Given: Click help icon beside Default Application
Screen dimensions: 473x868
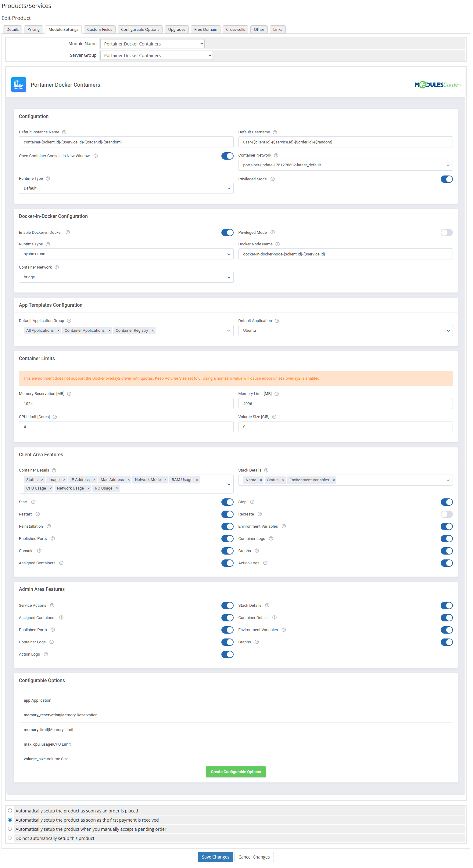Looking at the screenshot, I should click(277, 321).
